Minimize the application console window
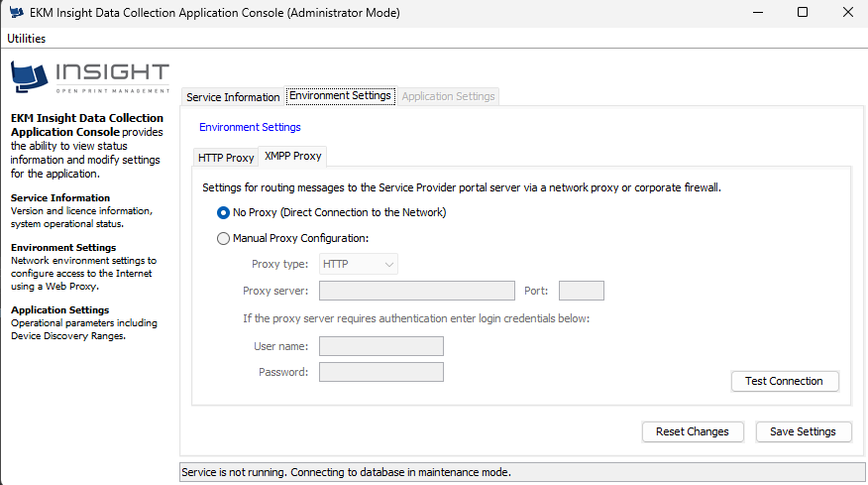 pyautogui.click(x=758, y=12)
